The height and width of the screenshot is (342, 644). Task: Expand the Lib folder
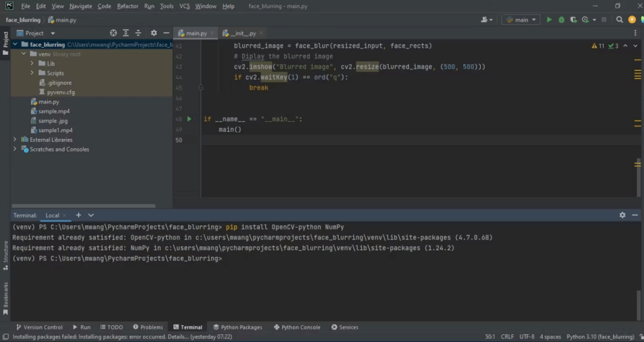click(x=32, y=63)
